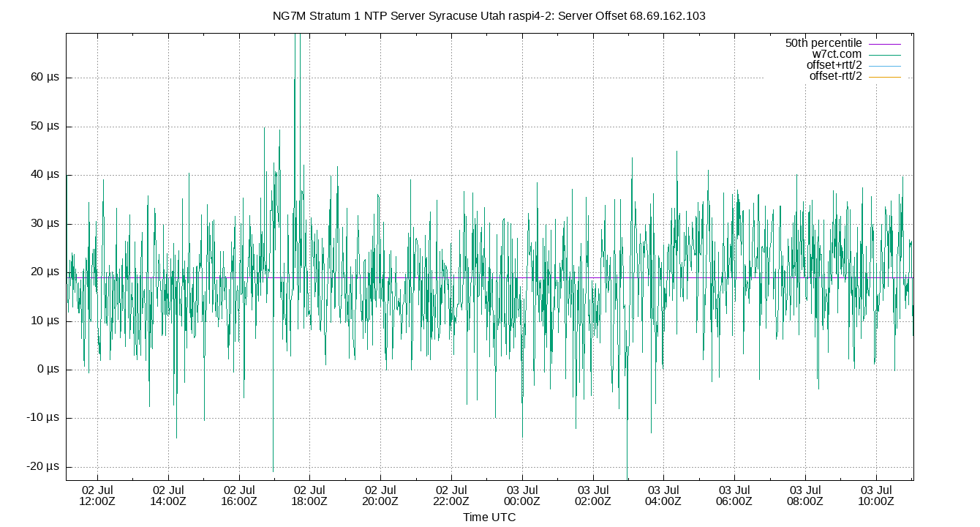Click the '02 Jul 22:00Z' time axis label
This screenshot has width=980, height=527.
451,496
